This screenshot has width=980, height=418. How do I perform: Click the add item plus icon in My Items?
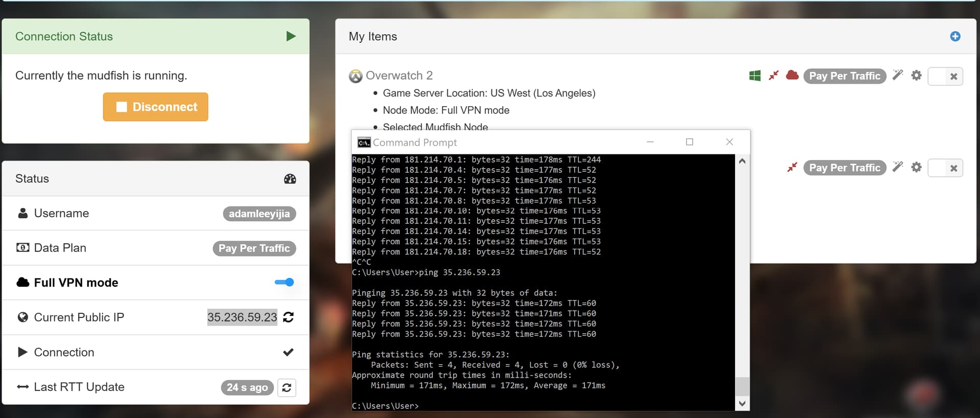[x=955, y=36]
